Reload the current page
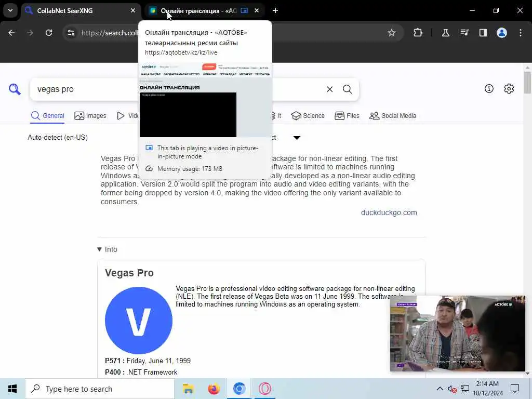532x399 pixels. pyautogui.click(x=49, y=33)
